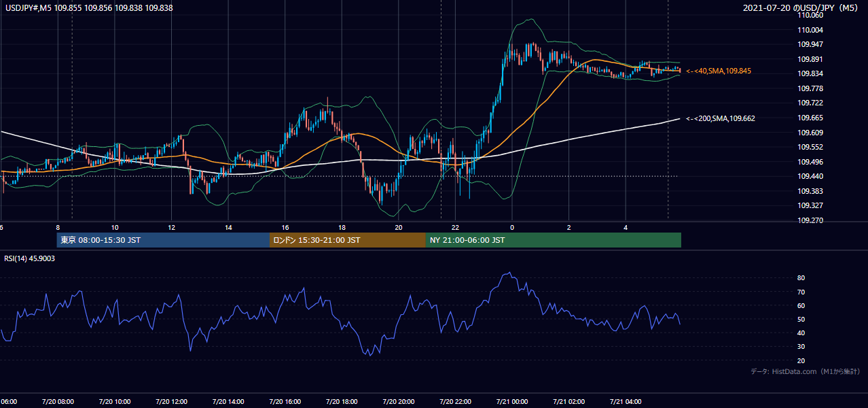This screenshot has width=868, height=408.
Task: Click the 7/21 00:00 bottom timestamp
Action: (511, 402)
